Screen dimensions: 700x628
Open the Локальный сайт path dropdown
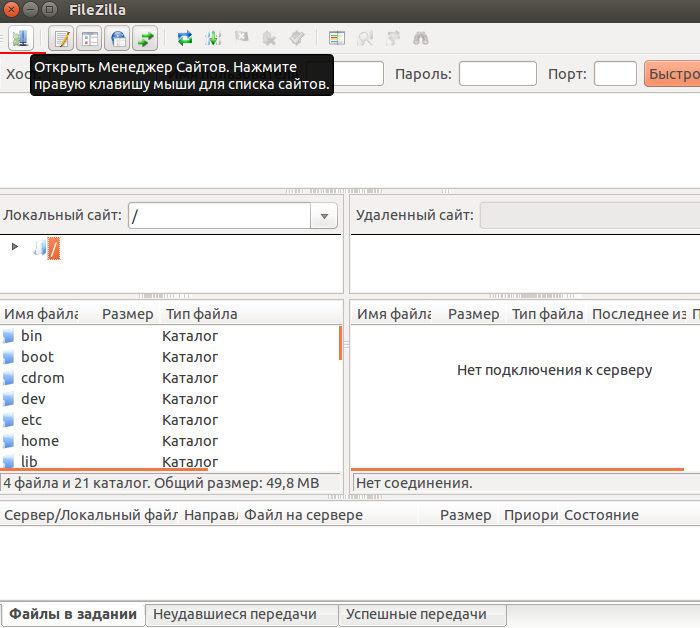pyautogui.click(x=324, y=216)
